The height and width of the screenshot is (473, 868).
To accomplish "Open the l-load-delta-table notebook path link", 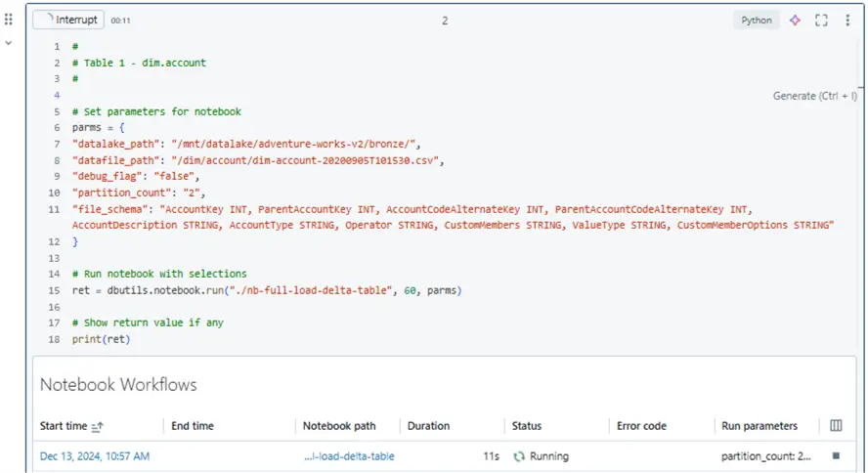I will tap(349, 456).
